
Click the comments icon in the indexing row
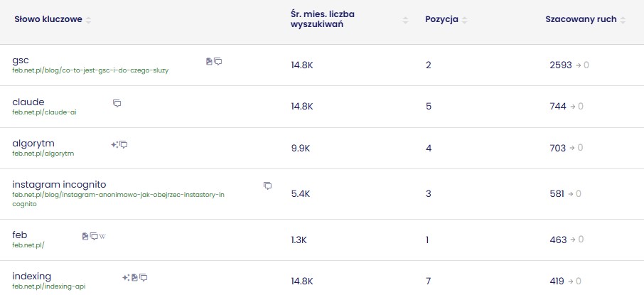(x=144, y=277)
